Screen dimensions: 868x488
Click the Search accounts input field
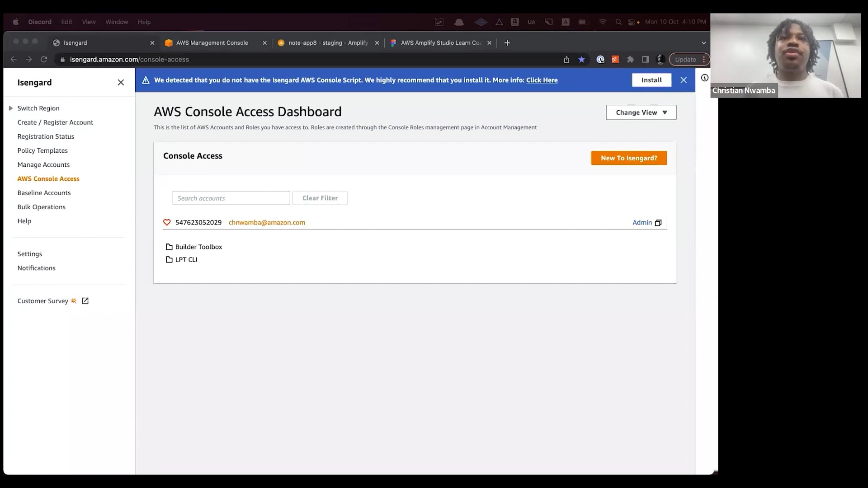(231, 198)
